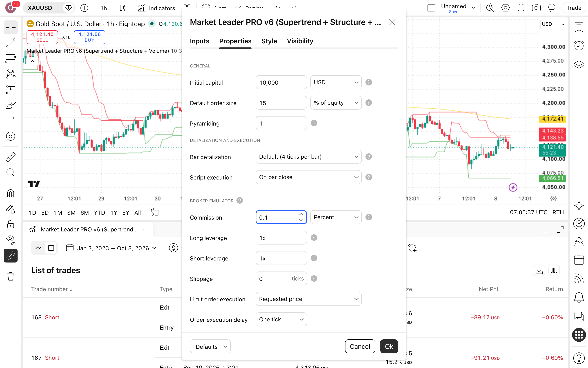Select the text annotation tool
The image size is (588, 368).
(10, 121)
